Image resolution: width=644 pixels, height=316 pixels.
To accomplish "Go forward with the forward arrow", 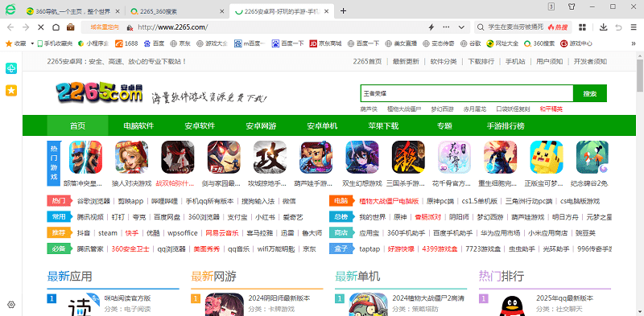I will (x=26, y=27).
